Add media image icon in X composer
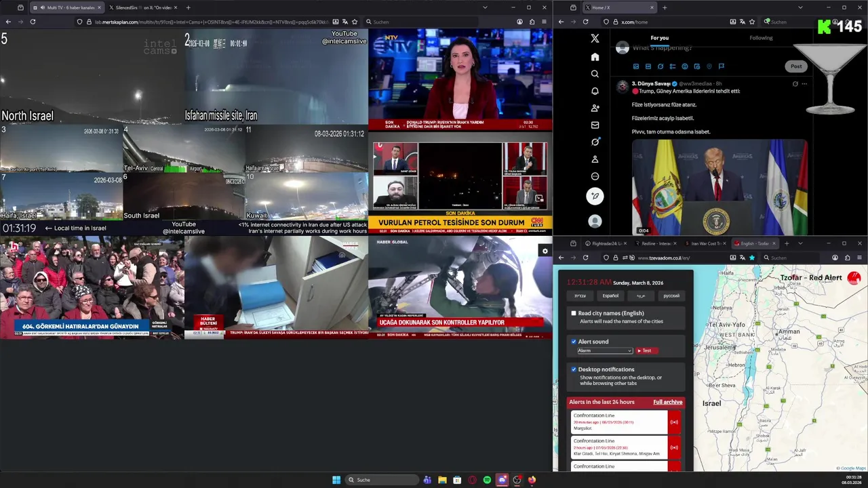868x488 pixels. point(636,66)
